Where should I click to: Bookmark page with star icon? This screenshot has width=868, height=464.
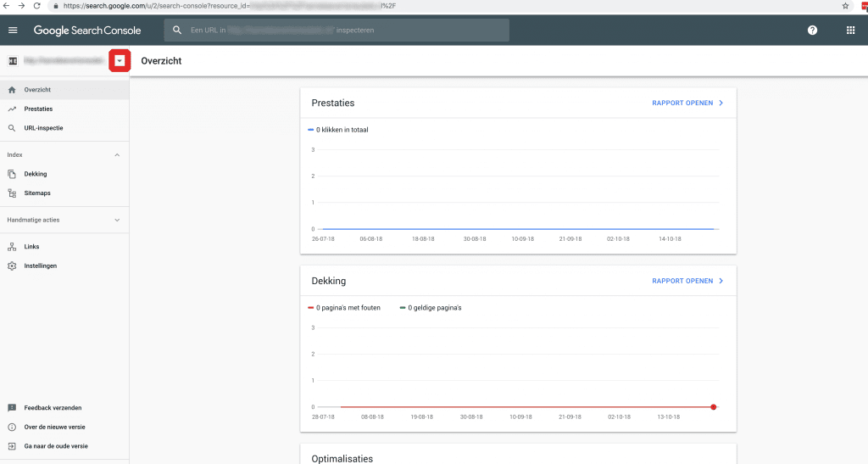845,6
